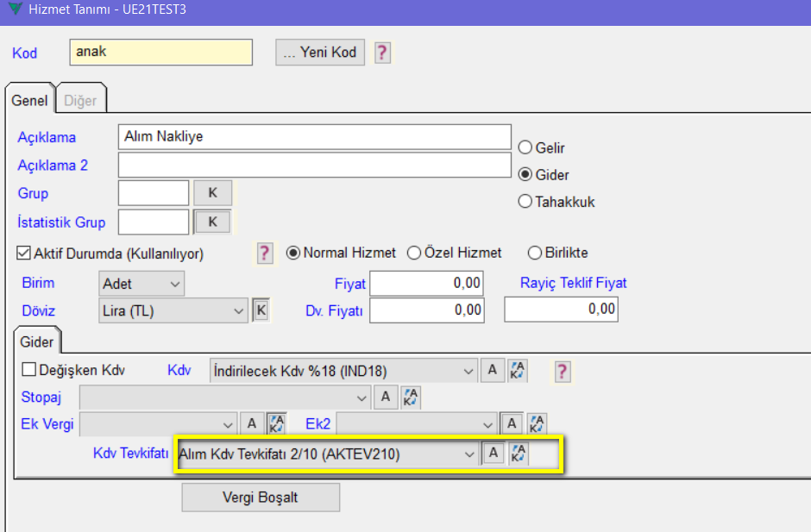Click the AK icon beside the Kdv dropdown
811x532 pixels.
518,371
